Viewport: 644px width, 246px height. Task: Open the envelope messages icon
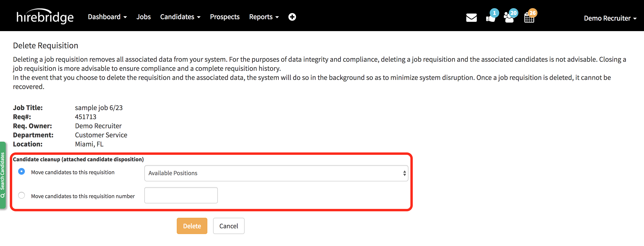471,18
